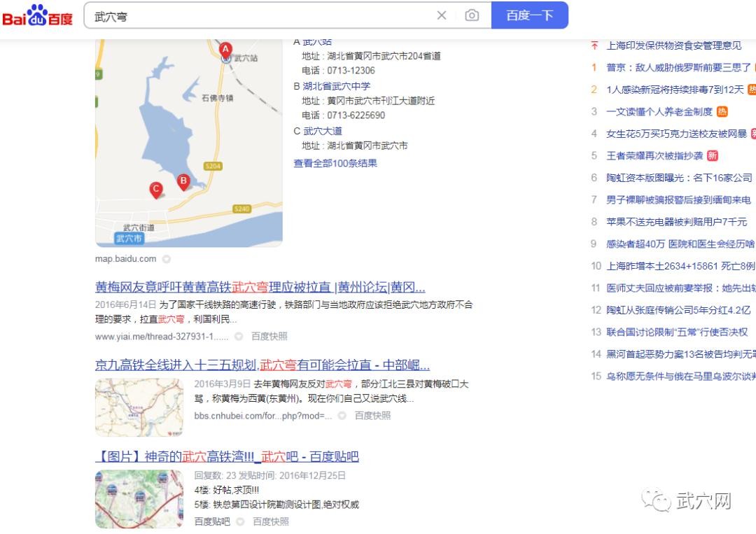Click map marker B on the map
Viewport: 756px width, 534px height.
pyautogui.click(x=183, y=182)
